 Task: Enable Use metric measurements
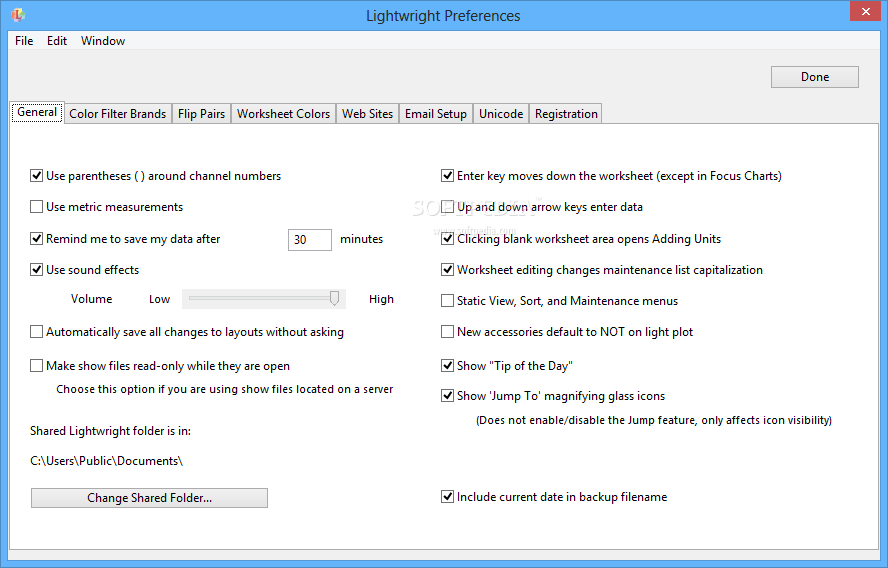pyautogui.click(x=36, y=207)
